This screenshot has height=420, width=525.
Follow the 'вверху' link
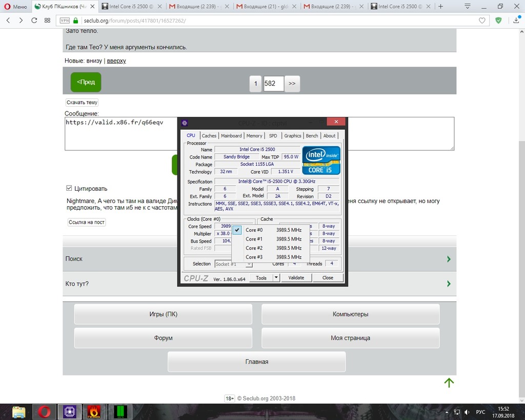point(116,61)
